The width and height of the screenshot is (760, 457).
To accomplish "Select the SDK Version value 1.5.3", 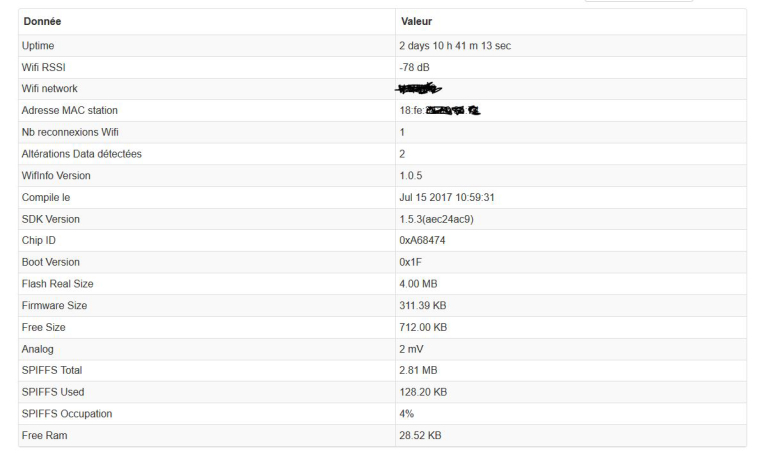I will click(x=436, y=219).
